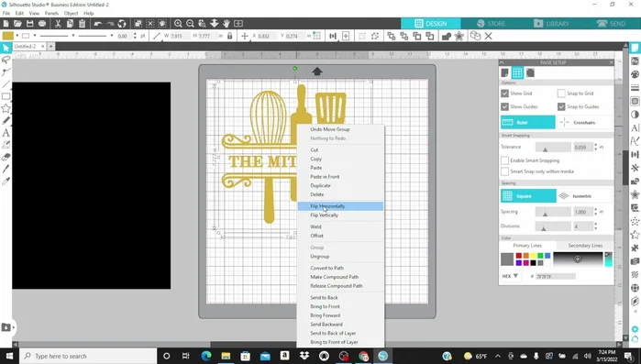This screenshot has height=364, width=641.
Task: Check Smart Snap only within media
Action: pos(505,171)
